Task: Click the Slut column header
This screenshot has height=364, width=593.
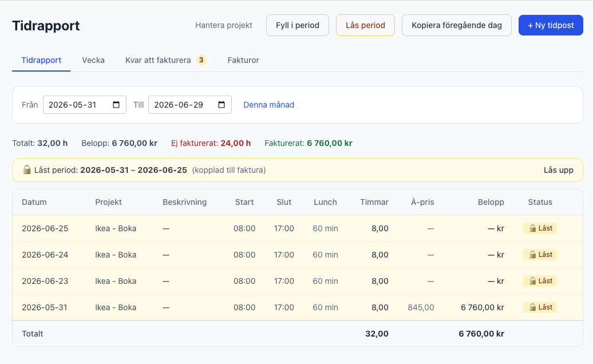Action: click(x=284, y=202)
